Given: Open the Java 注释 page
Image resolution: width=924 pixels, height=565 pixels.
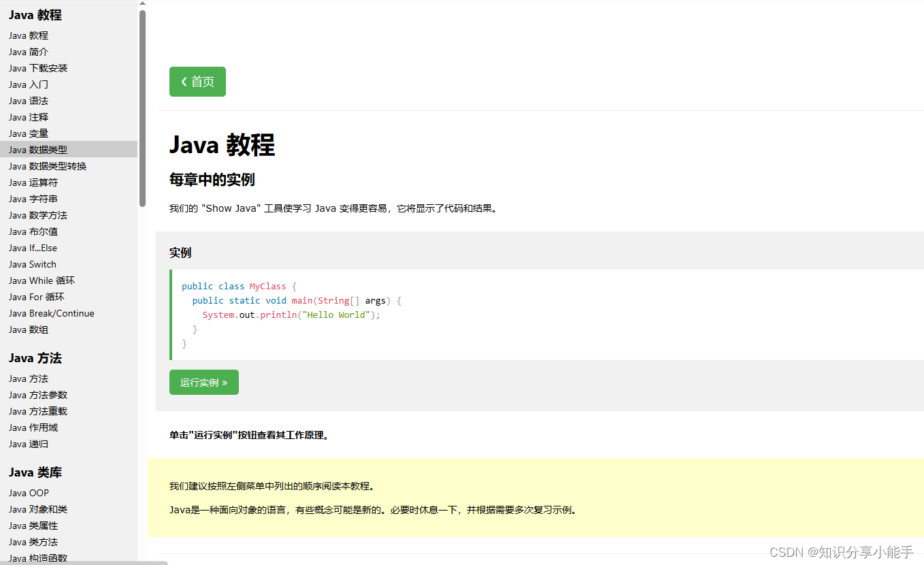Looking at the screenshot, I should tap(28, 116).
